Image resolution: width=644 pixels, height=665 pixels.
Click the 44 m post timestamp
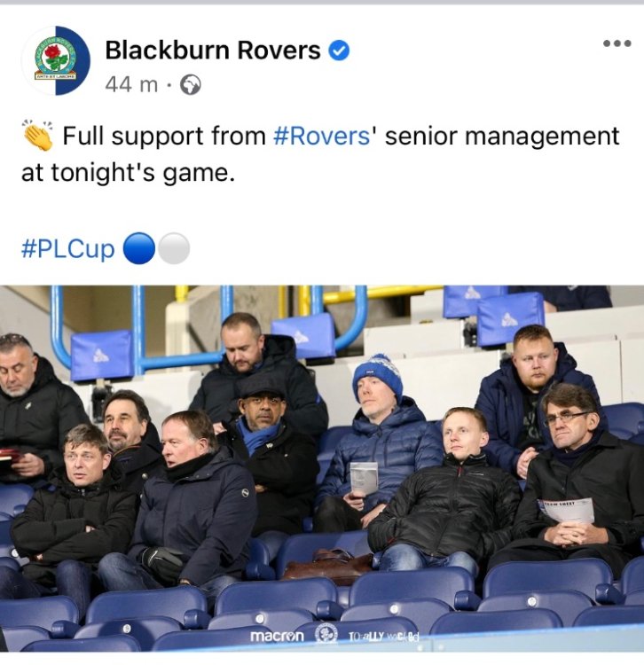[131, 85]
